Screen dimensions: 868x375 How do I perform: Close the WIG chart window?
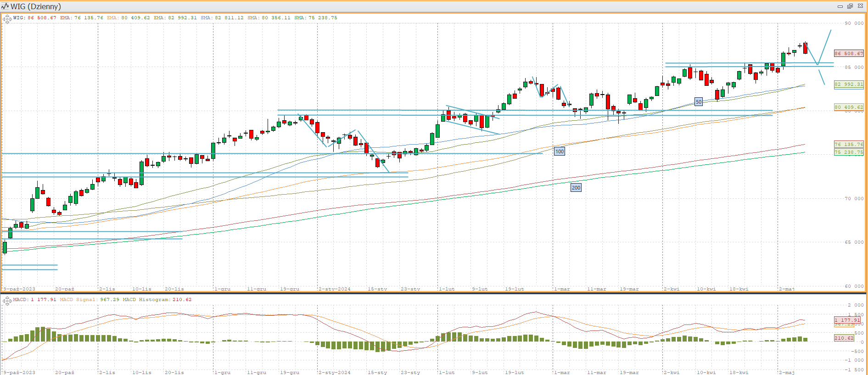coord(860,6)
